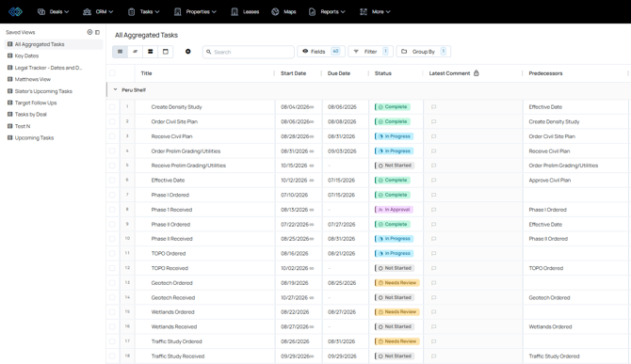Image resolution: width=631 pixels, height=364 pixels.
Task: Open the CRM dropdown menu
Action: 98,11
